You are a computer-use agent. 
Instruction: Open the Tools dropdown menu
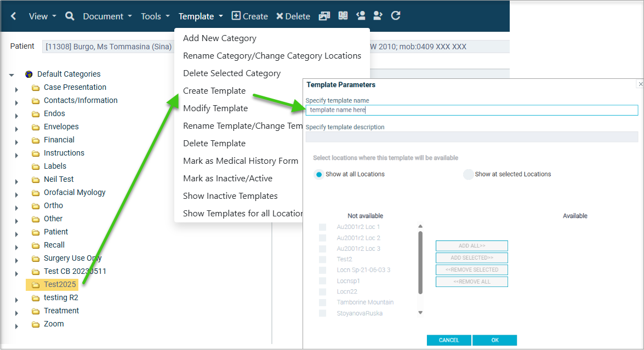click(155, 16)
